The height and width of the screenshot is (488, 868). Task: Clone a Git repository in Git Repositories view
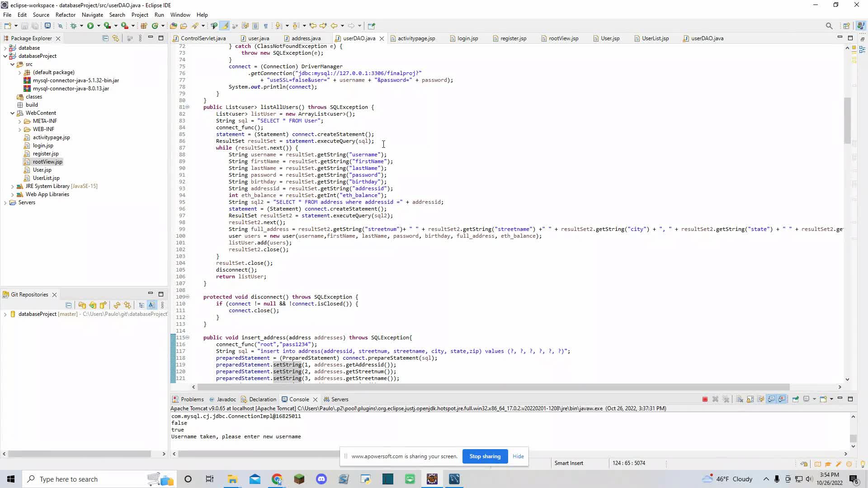(82, 305)
